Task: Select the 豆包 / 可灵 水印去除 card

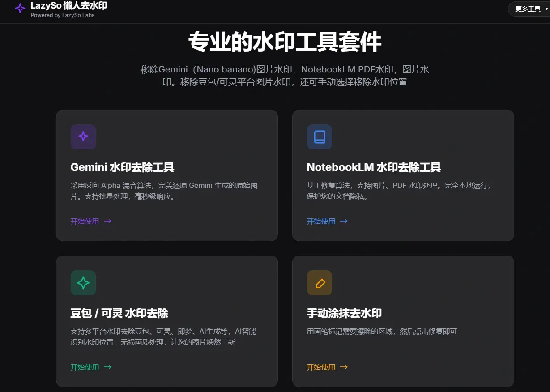Action: [166, 321]
